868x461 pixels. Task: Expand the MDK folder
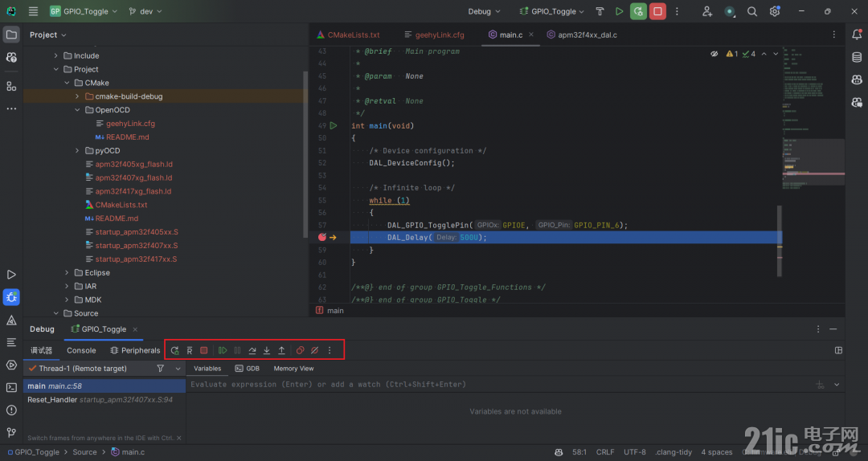pos(67,300)
